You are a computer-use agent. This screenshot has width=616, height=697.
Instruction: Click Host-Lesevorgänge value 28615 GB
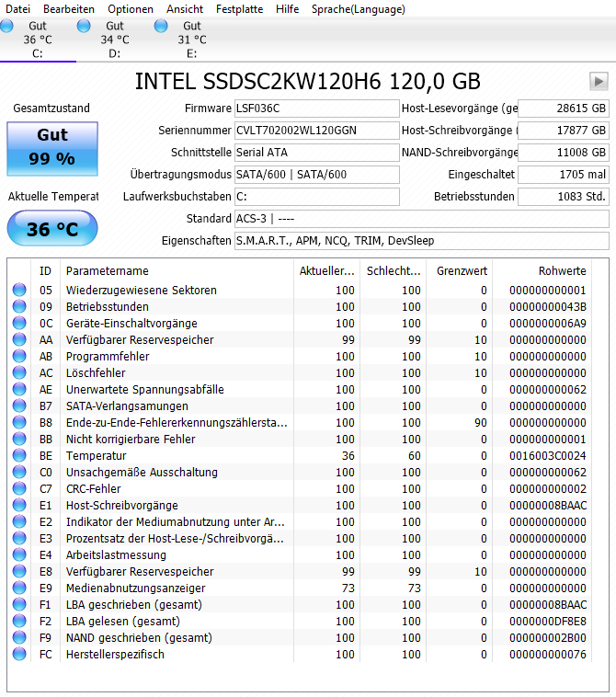pyautogui.click(x=563, y=108)
